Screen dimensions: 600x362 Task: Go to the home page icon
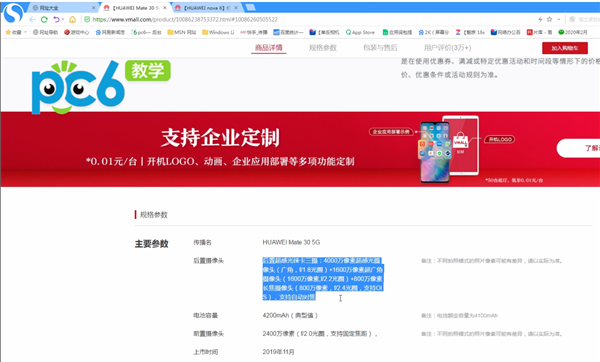pyautogui.click(x=72, y=20)
